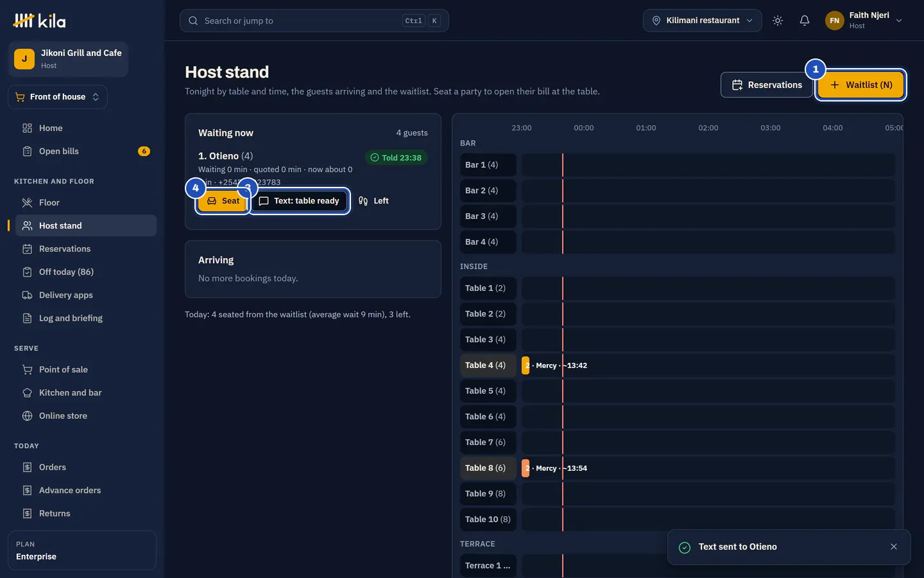Screen dimensions: 924x578
Task: Open Jikoni Grill and Cafe workspace card
Action: (x=68, y=59)
